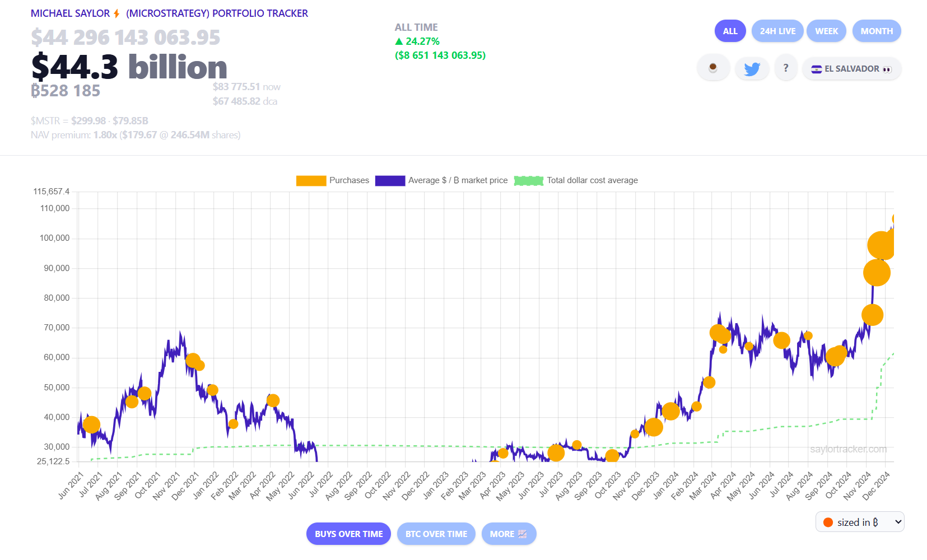Select the 24H LIVE timeframe tab
The width and height of the screenshot is (927, 560).
[777, 31]
